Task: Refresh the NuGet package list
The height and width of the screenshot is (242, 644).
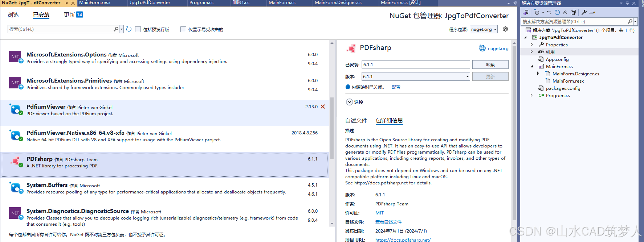Action: click(x=129, y=29)
